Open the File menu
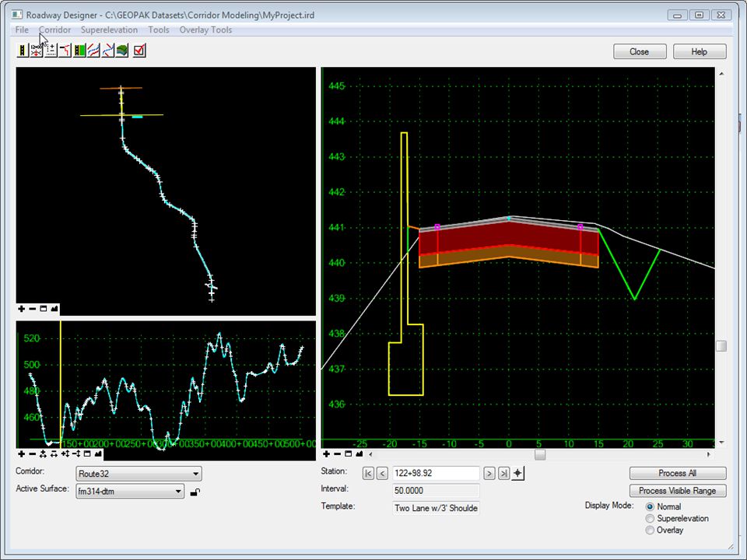Image resolution: width=747 pixels, height=560 pixels. (x=22, y=30)
